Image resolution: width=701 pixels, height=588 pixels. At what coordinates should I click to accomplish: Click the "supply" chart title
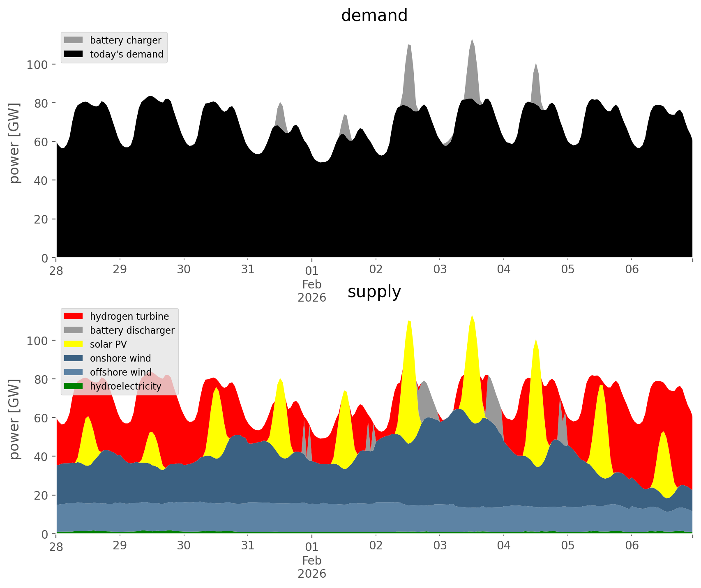[x=374, y=292]
